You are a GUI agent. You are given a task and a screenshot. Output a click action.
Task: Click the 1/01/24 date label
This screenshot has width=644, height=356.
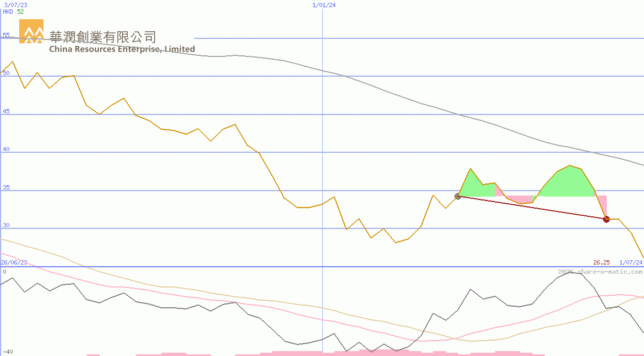tap(324, 5)
